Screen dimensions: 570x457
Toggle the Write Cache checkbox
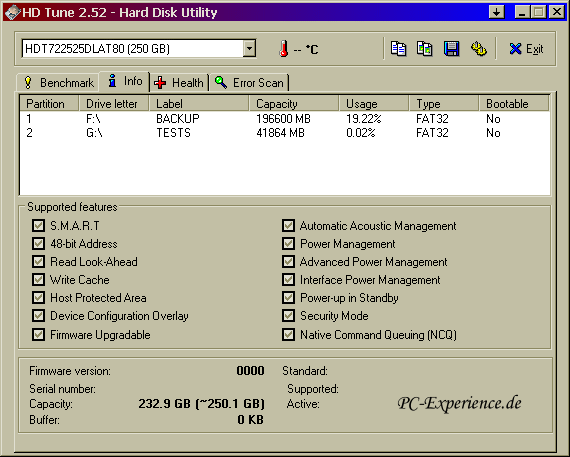point(38,280)
